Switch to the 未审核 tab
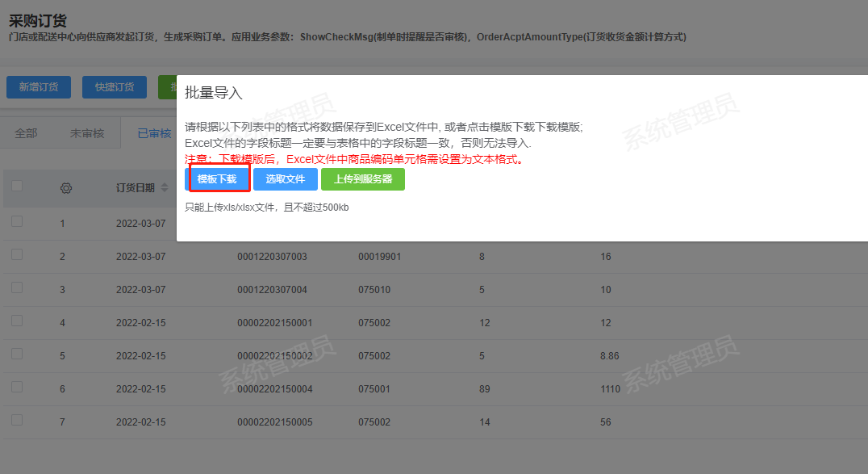The image size is (868, 474). 87,133
